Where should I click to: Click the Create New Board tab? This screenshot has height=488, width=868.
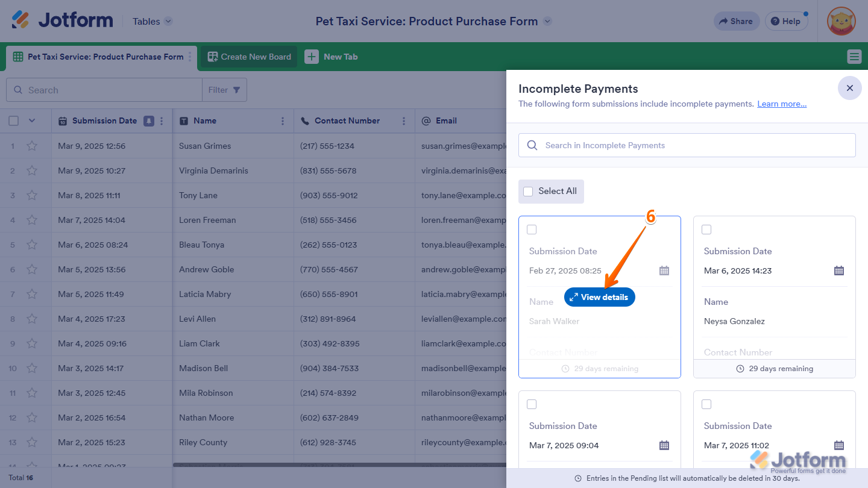(x=249, y=57)
